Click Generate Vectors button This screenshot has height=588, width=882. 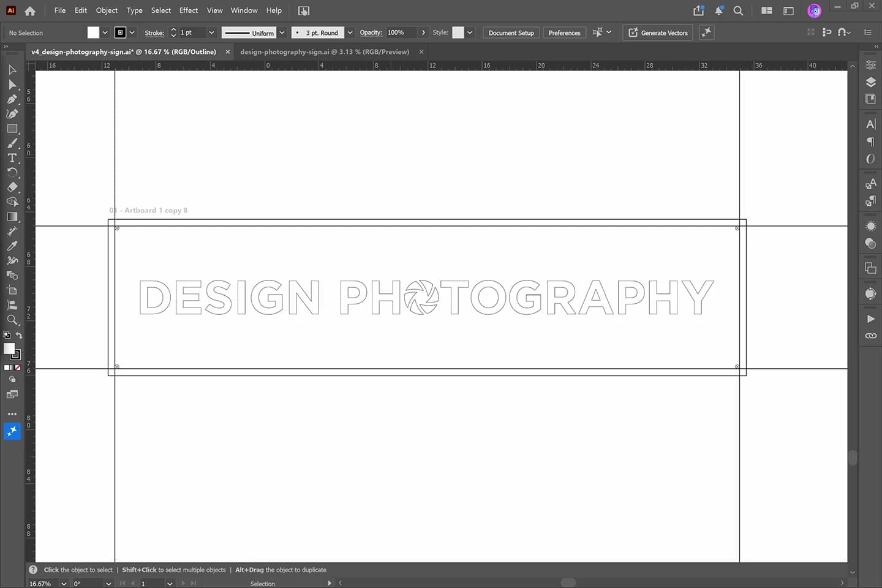pos(658,33)
